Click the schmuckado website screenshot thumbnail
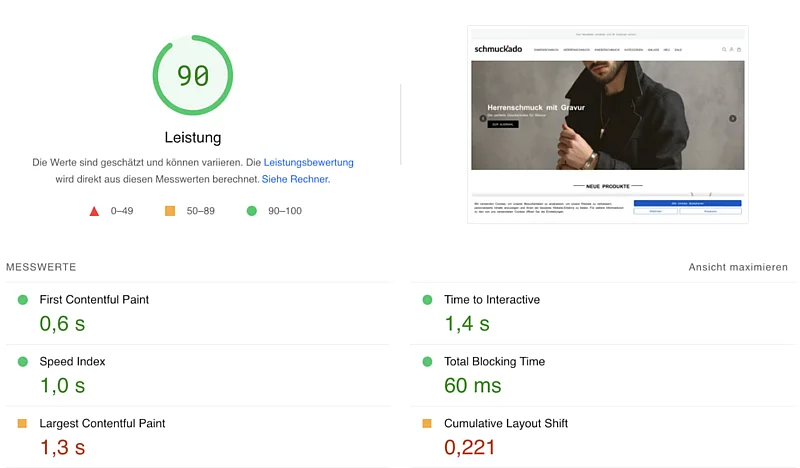 tap(608, 124)
